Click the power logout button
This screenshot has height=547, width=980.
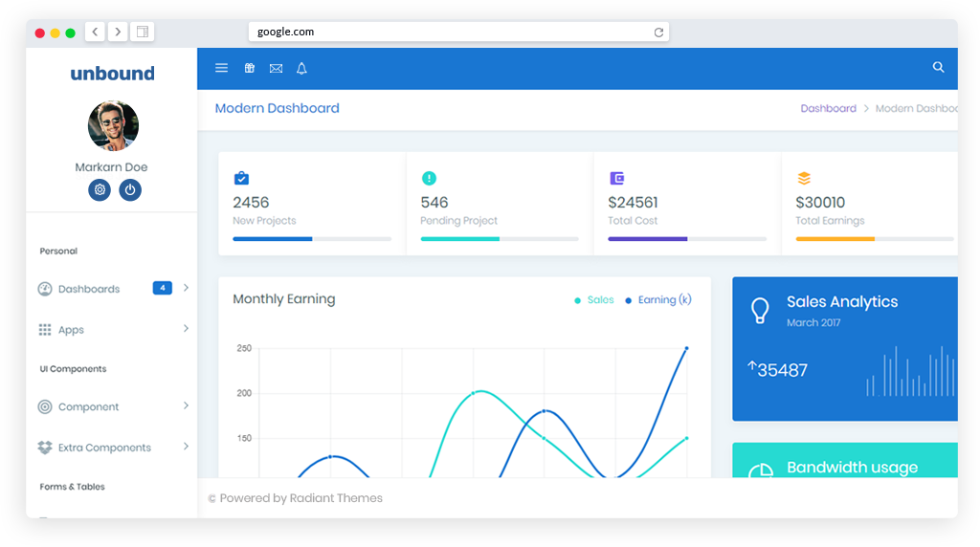(x=130, y=189)
